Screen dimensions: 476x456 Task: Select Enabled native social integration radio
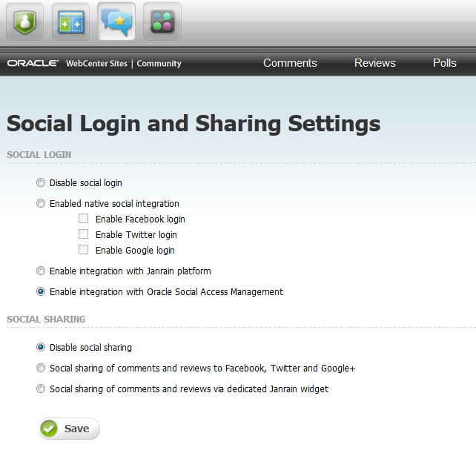click(x=41, y=203)
